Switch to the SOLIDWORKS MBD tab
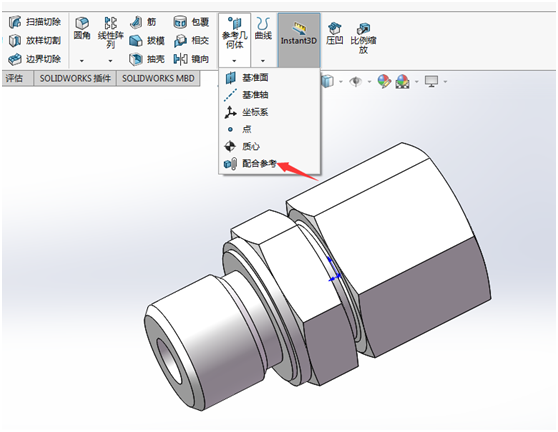 point(158,78)
